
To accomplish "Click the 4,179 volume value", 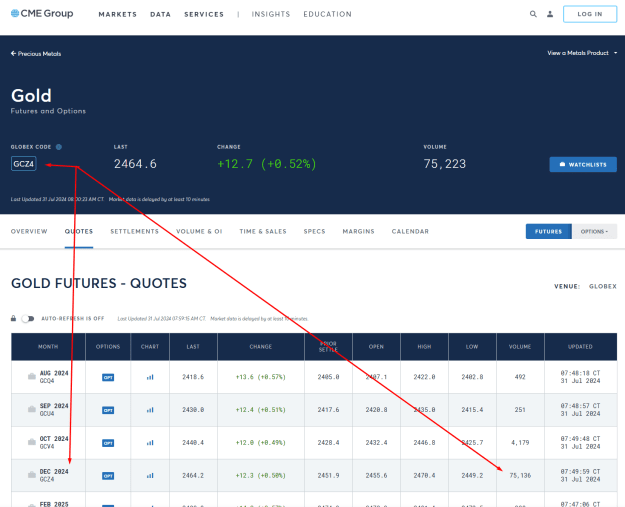I will point(520,443).
